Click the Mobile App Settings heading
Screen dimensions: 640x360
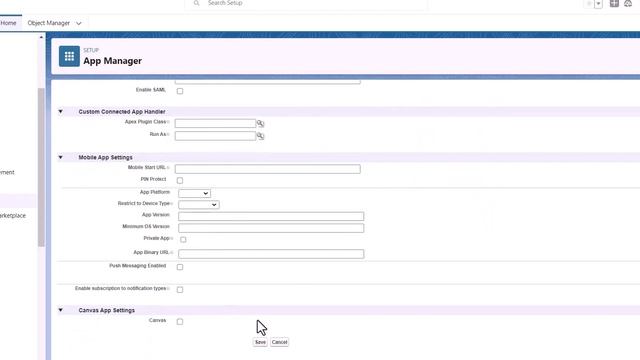[105, 157]
